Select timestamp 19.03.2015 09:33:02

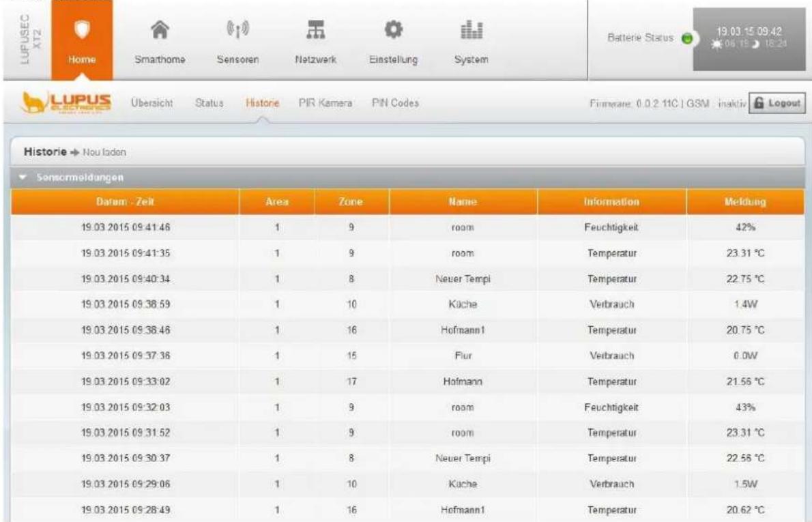click(126, 381)
